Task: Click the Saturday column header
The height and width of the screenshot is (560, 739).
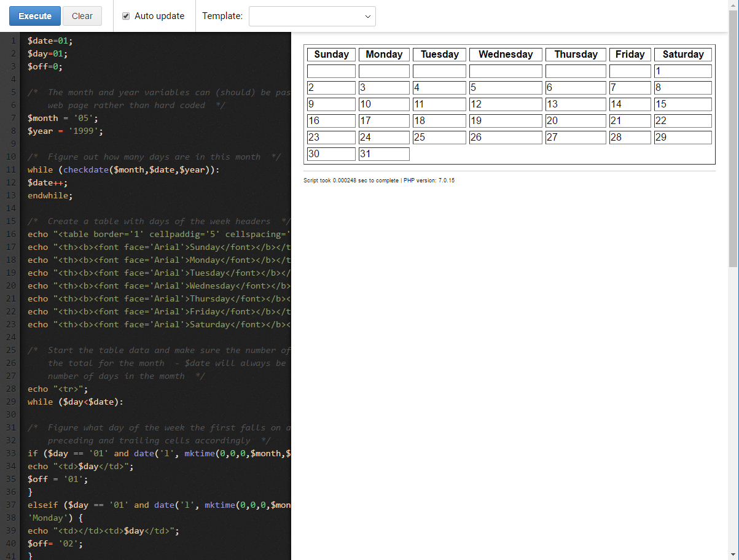Action: pyautogui.click(x=683, y=55)
